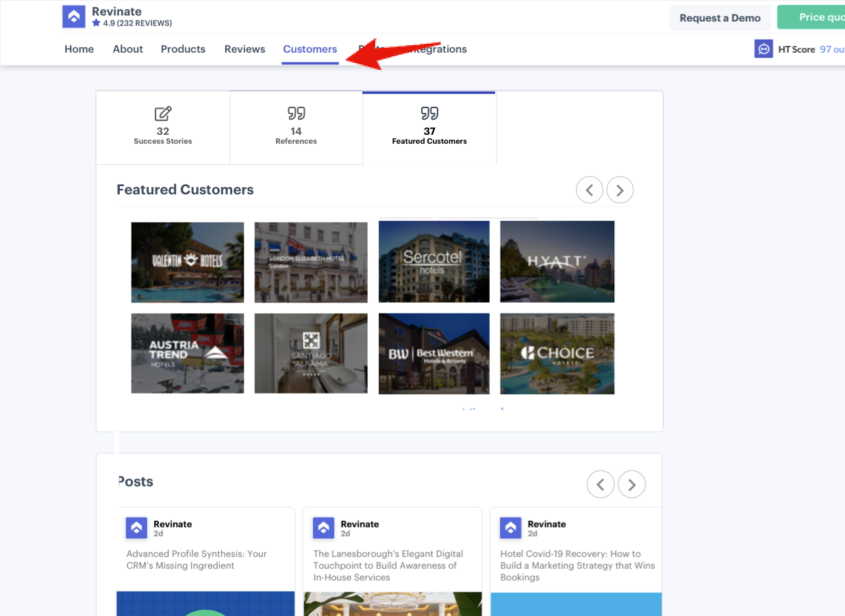Click Revinate author name on Covid-19 Recovery post
The width and height of the screenshot is (845, 616).
pos(546,524)
